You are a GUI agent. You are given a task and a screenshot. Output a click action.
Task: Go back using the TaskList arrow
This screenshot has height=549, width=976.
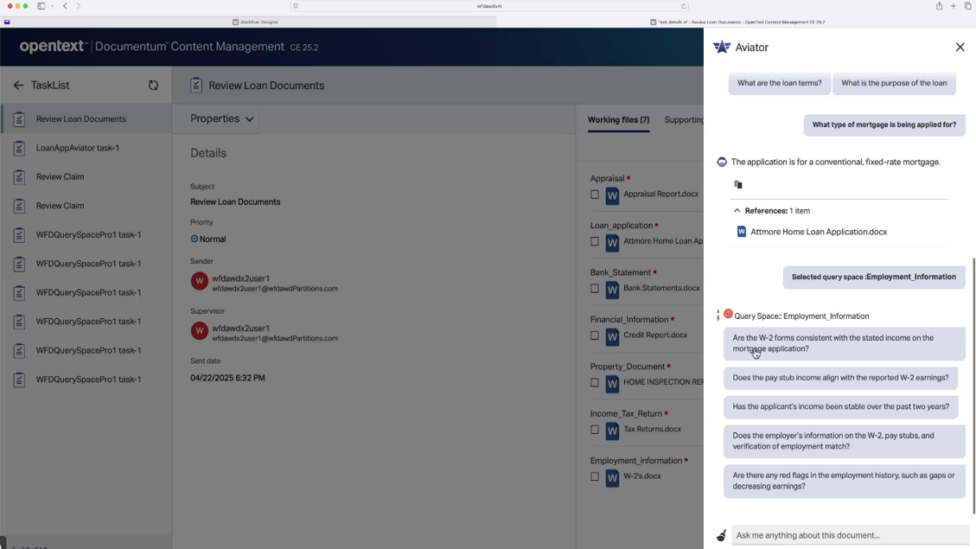18,85
